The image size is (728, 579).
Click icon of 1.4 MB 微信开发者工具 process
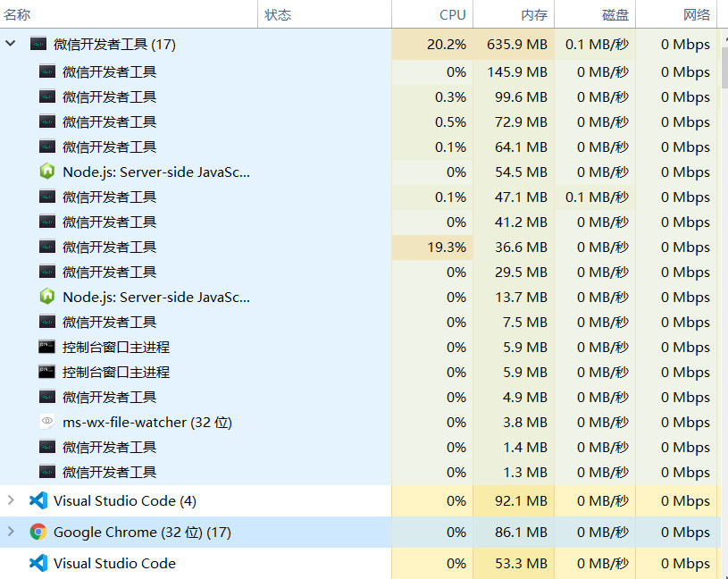[47, 447]
